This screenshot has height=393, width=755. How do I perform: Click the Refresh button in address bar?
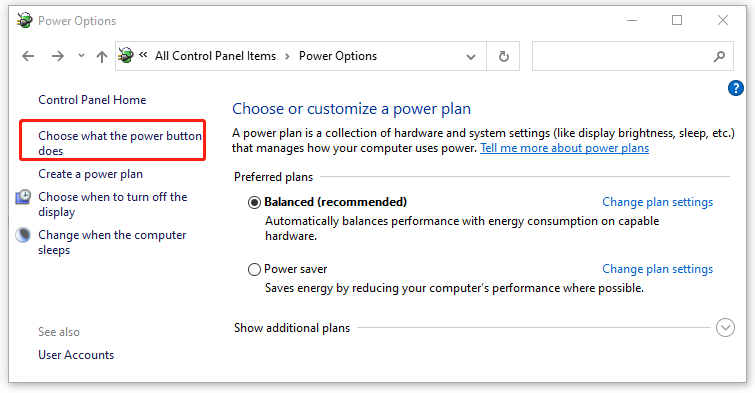[503, 56]
